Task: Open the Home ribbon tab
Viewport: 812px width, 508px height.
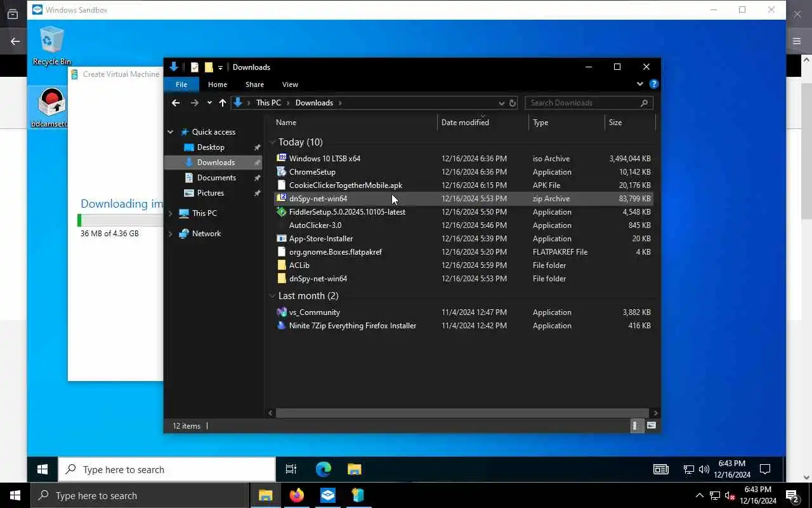Action: tap(218, 84)
